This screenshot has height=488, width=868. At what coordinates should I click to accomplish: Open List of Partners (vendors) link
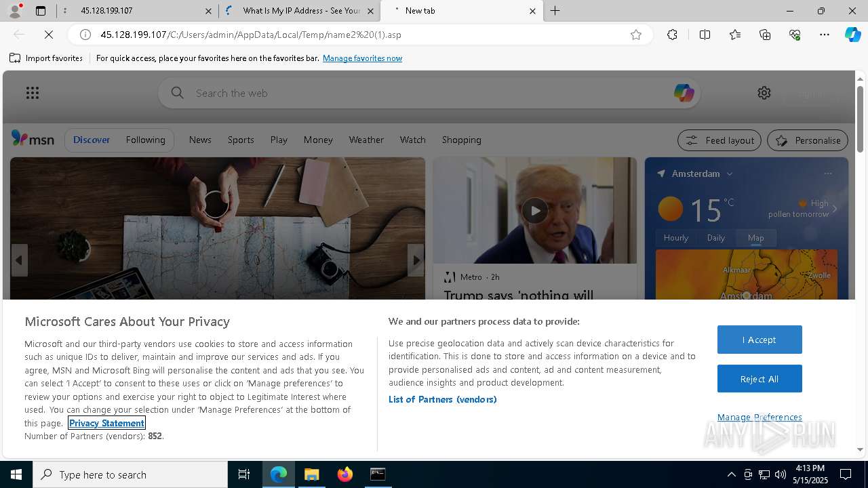pyautogui.click(x=442, y=399)
